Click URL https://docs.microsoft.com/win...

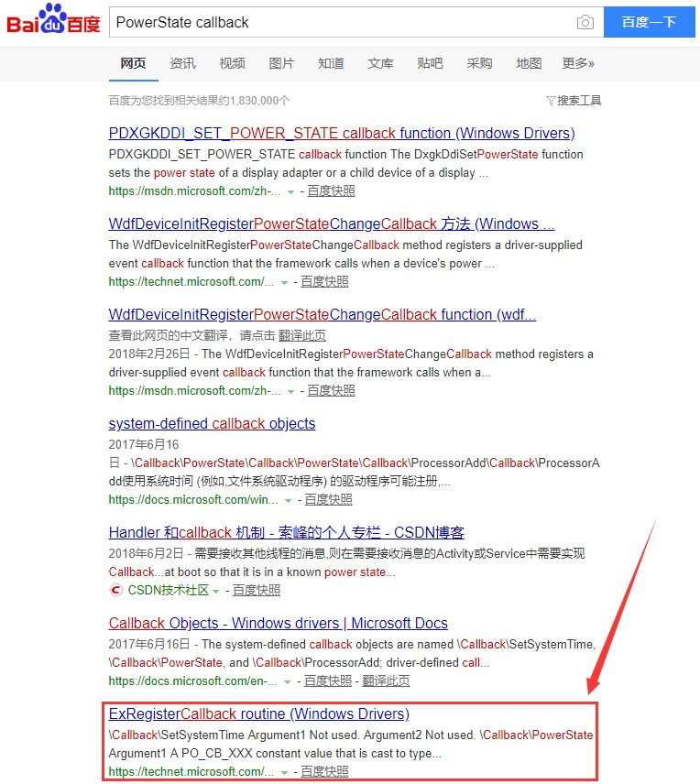[x=192, y=499]
